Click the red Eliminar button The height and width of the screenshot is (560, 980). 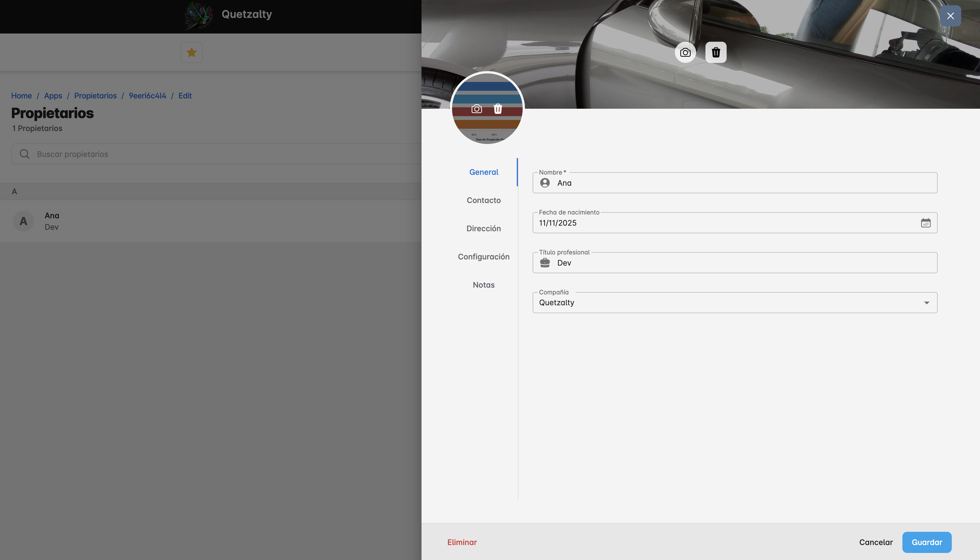coord(462,542)
